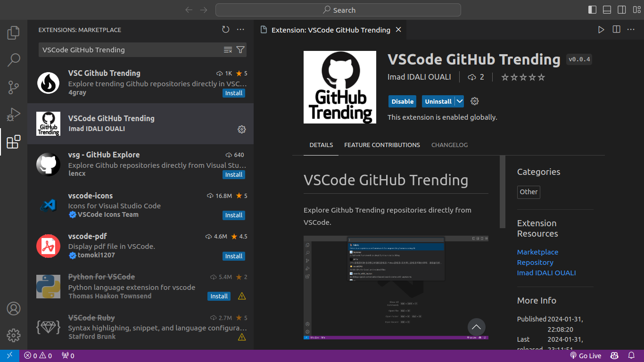Split the editor to the right

[616, 30]
